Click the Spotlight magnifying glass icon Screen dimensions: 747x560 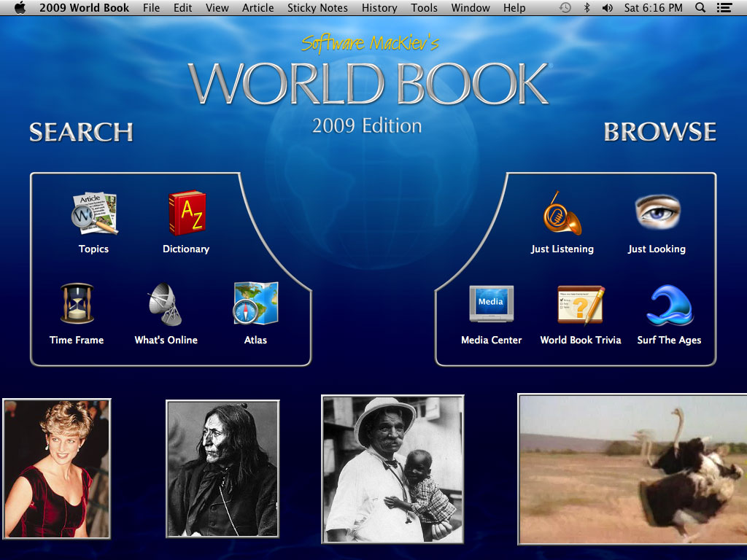point(700,8)
